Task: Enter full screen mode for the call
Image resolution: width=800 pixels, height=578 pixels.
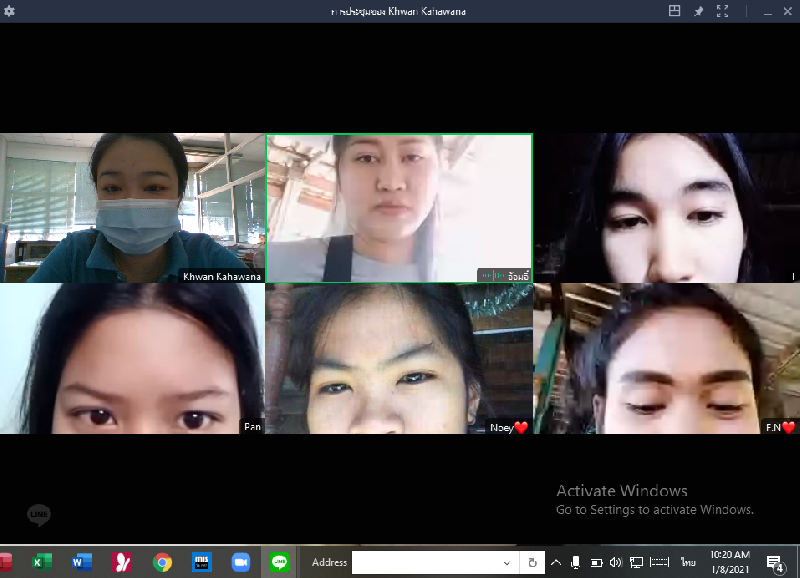Action: point(724,11)
